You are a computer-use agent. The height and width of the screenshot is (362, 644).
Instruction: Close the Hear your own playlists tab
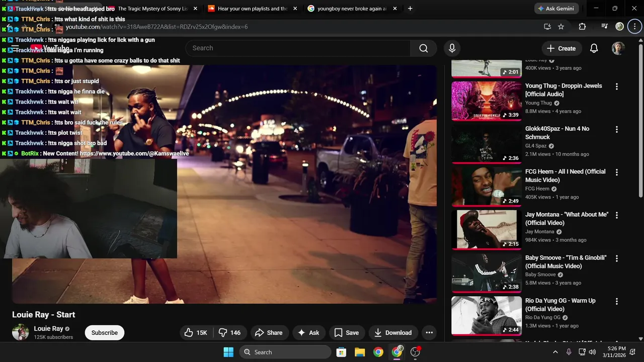click(x=295, y=9)
